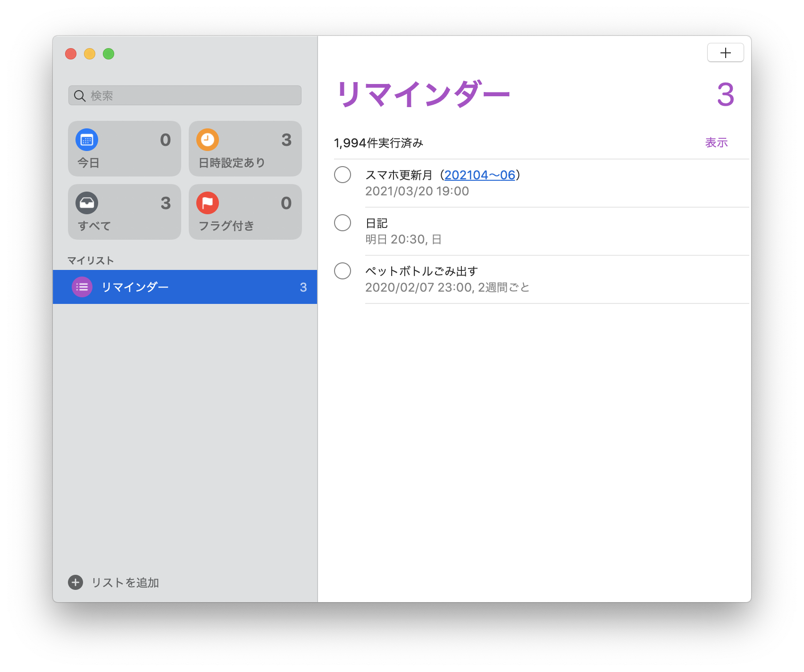Click the 明日 20:30, 日 due text
This screenshot has height=672, width=804.
click(x=403, y=239)
